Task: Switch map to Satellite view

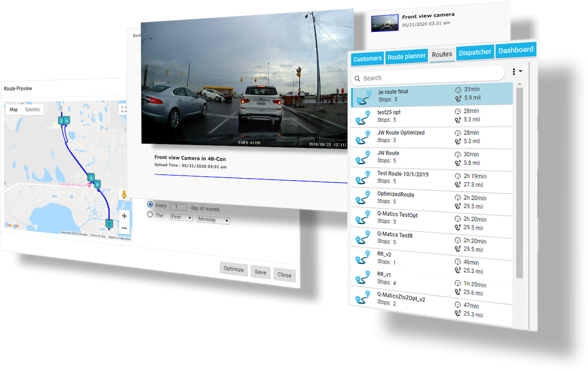Action: 32,110
